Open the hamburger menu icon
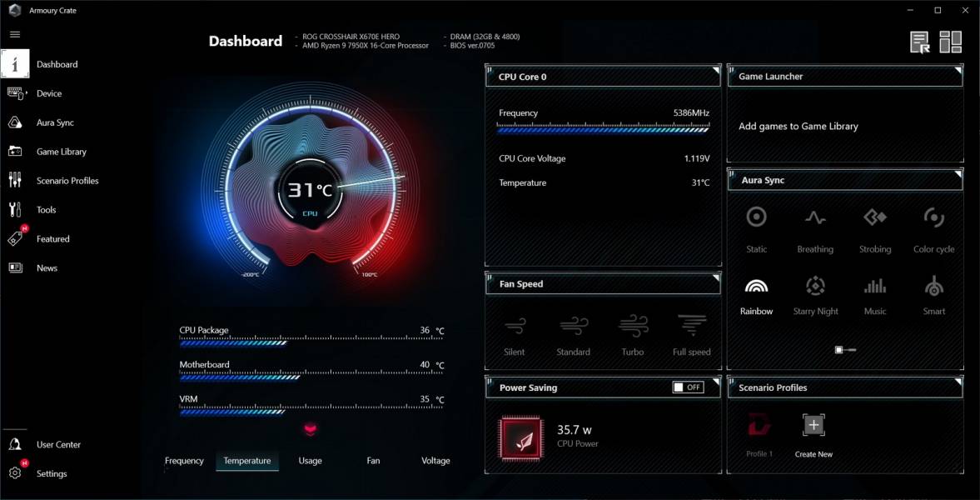The height and width of the screenshot is (500, 980). click(15, 34)
